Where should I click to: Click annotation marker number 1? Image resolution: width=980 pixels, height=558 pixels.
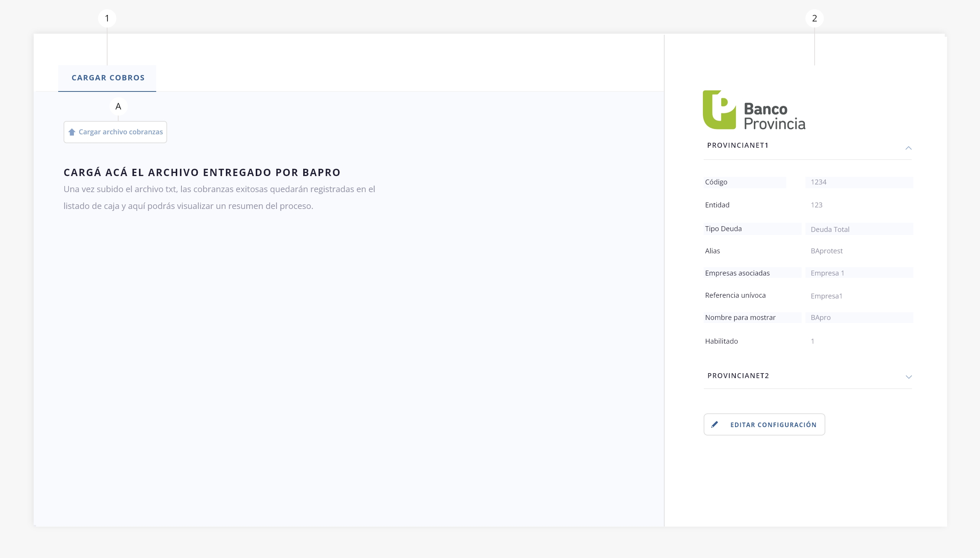pos(107,18)
